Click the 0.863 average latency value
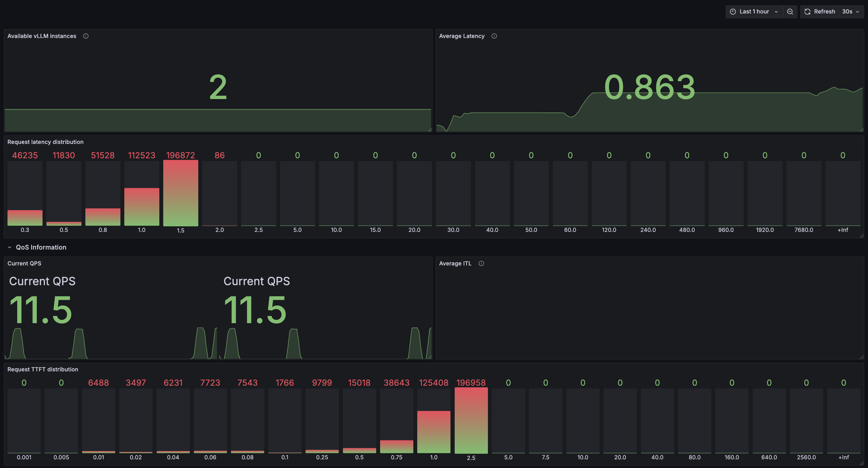The width and height of the screenshot is (868, 468). point(649,87)
